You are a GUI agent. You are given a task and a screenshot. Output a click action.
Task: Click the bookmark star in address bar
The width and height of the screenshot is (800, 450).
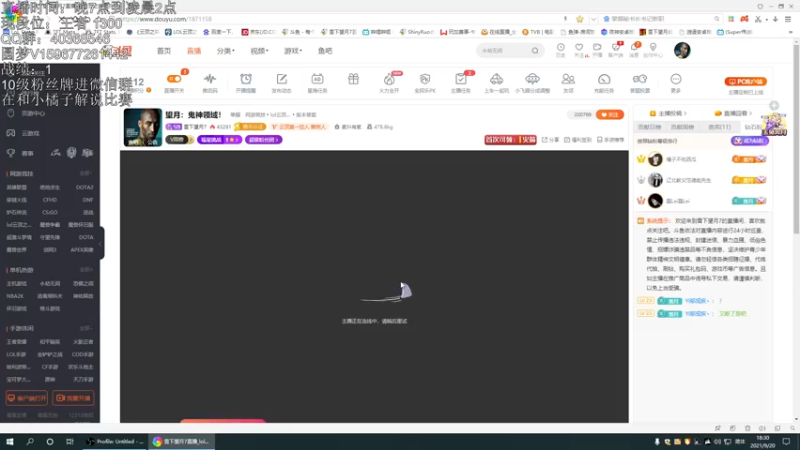[x=580, y=19]
